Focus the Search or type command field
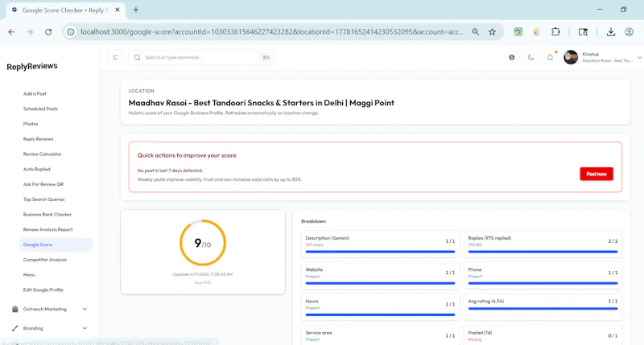This screenshot has height=345, width=644. click(202, 57)
